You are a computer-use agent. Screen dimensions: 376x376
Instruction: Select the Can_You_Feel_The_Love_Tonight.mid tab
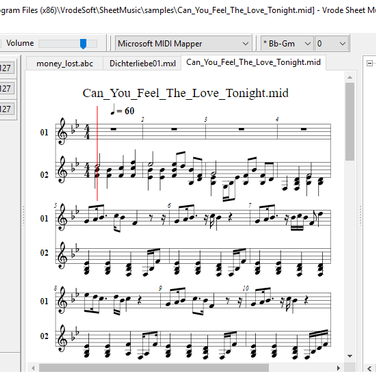(x=253, y=62)
